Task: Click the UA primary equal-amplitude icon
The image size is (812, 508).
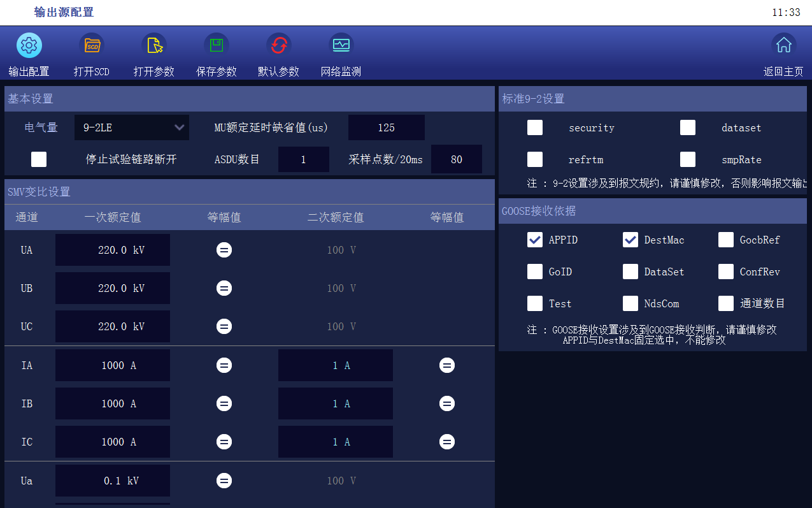Action: click(x=224, y=250)
